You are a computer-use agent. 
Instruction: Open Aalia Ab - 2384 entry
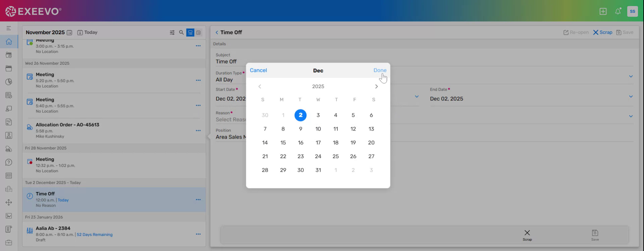click(114, 234)
